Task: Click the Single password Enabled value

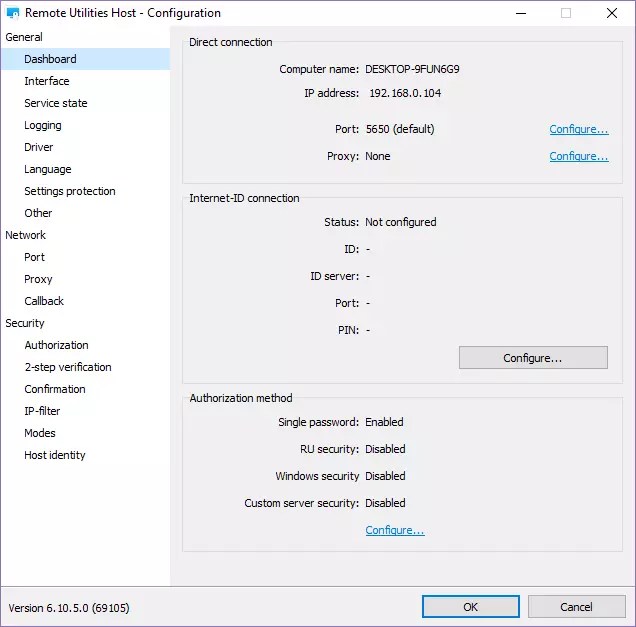Action: (x=384, y=422)
